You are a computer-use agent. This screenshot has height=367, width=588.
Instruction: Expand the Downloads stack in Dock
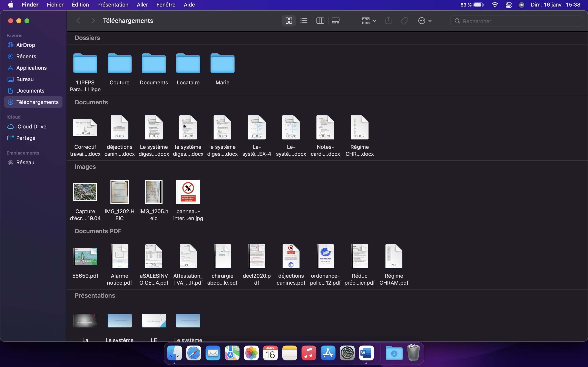[x=394, y=353]
